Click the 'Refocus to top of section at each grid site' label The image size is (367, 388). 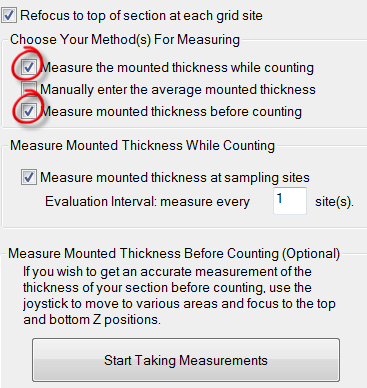pyautogui.click(x=141, y=16)
